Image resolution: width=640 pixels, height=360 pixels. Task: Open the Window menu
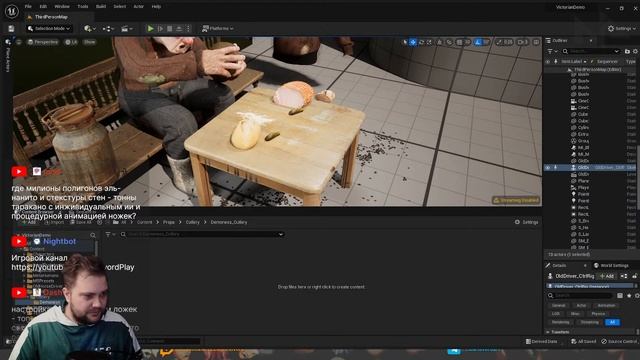[x=62, y=7]
